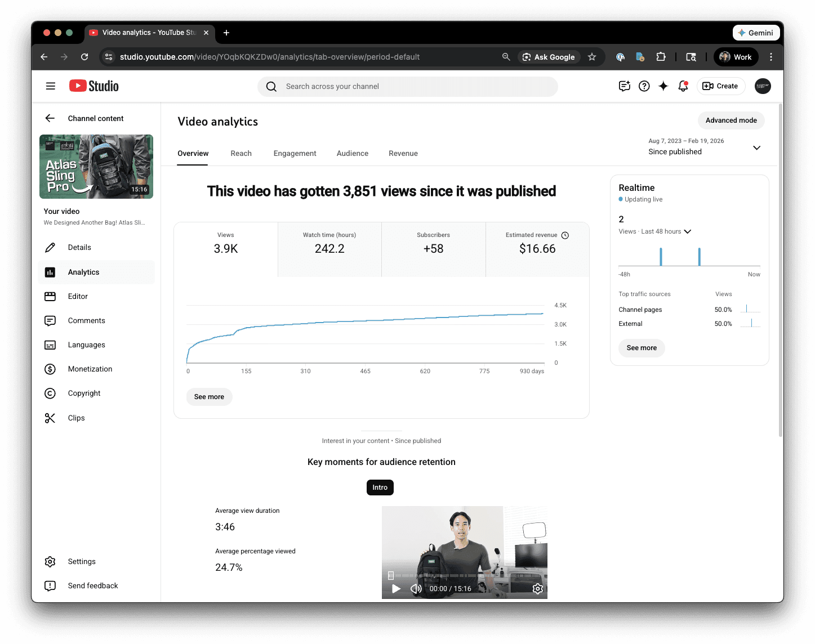
Task: Open the sparkle Ask Studio icon
Action: tap(663, 86)
